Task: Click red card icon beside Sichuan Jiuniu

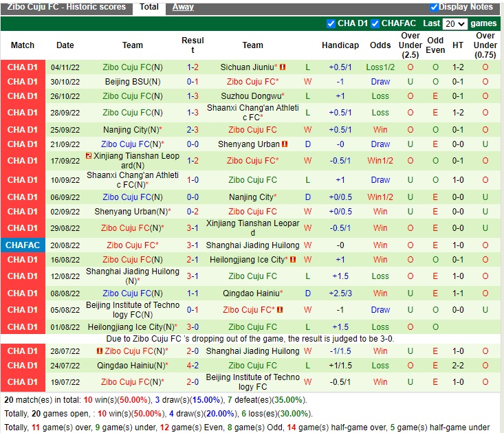Action: tap(283, 67)
